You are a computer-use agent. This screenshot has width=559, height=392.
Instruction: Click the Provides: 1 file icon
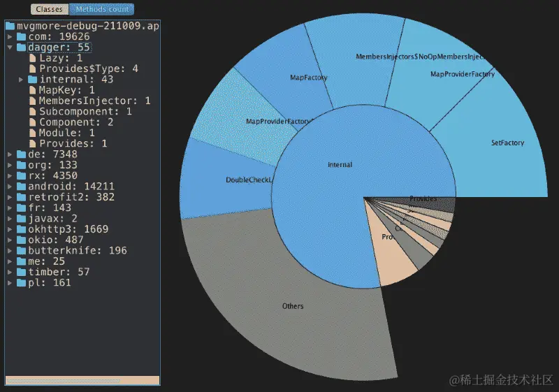coord(32,144)
